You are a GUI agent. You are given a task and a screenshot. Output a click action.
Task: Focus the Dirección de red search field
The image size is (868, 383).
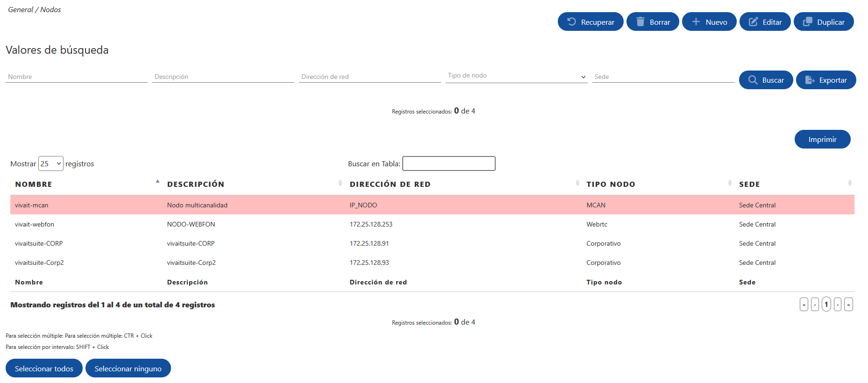pyautogui.click(x=370, y=77)
